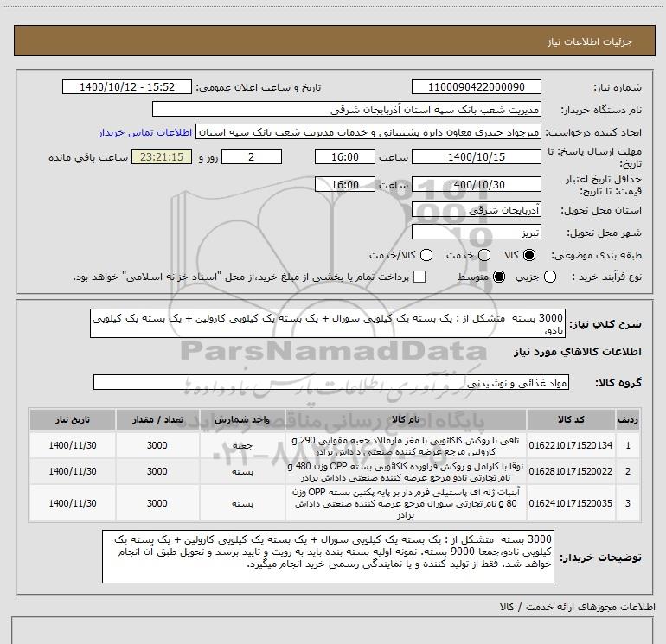This screenshot has height=644, width=666.
Task: Click the واحد شمارش column header
Action: tap(242, 420)
